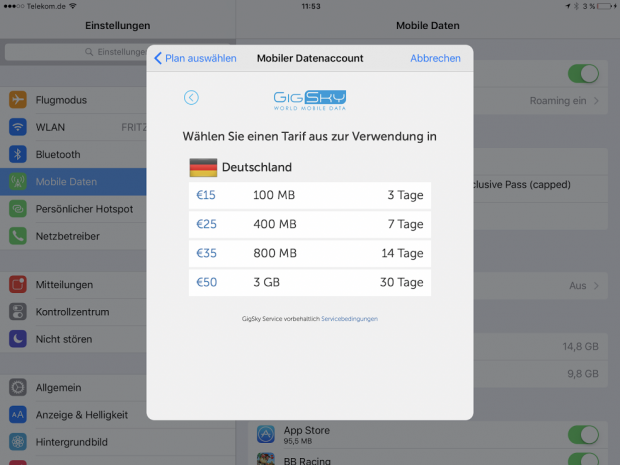Go back to Plan auswählen
Image resolution: width=620 pixels, height=465 pixels.
(195, 58)
